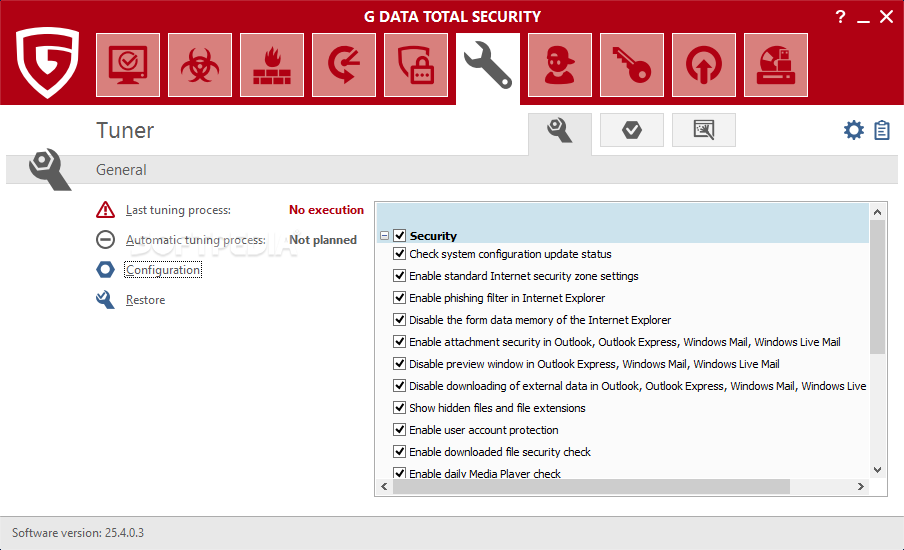Click the 'Tuner' heading text

click(125, 130)
